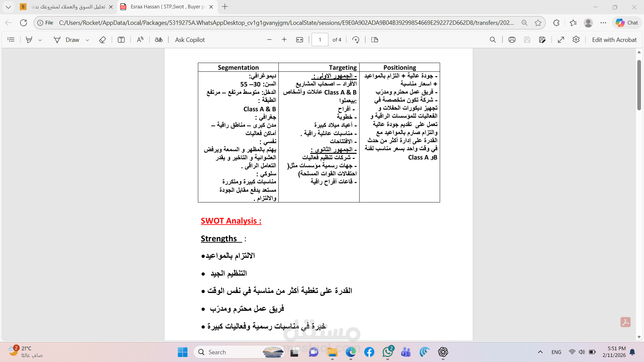Screen dimensions: 644x362
Task: Click Edit with Acrobat
Action: tap(614, 40)
